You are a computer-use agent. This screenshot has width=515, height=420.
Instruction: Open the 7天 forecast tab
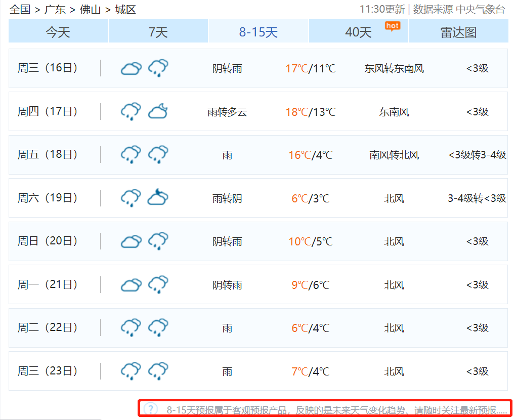[x=158, y=32]
